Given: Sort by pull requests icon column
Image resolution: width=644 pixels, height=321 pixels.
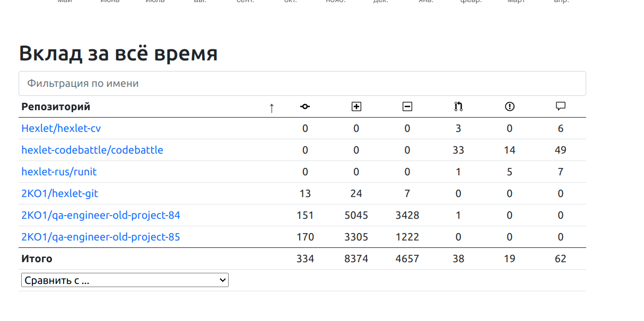Looking at the screenshot, I should point(458,106).
